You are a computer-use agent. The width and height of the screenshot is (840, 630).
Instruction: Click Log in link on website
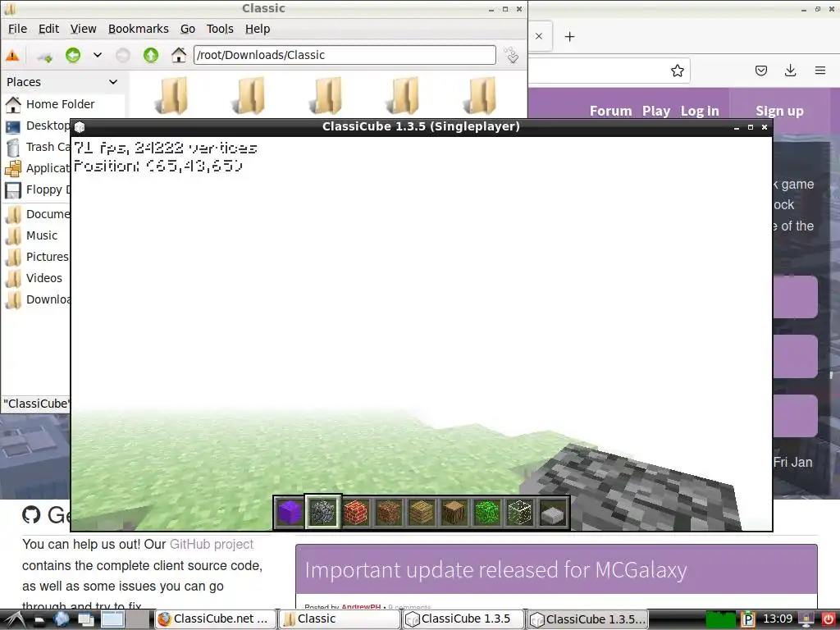[x=700, y=111]
